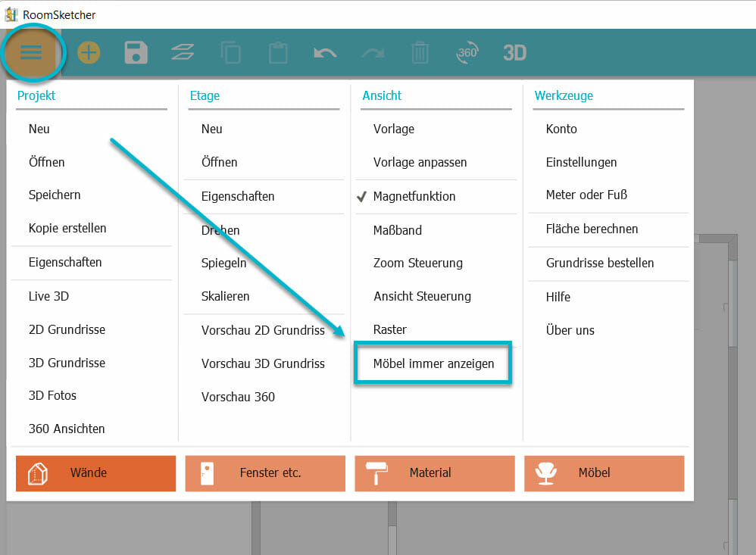The width and height of the screenshot is (756, 555).
Task: Open the Wände mode tab
Action: (96, 473)
